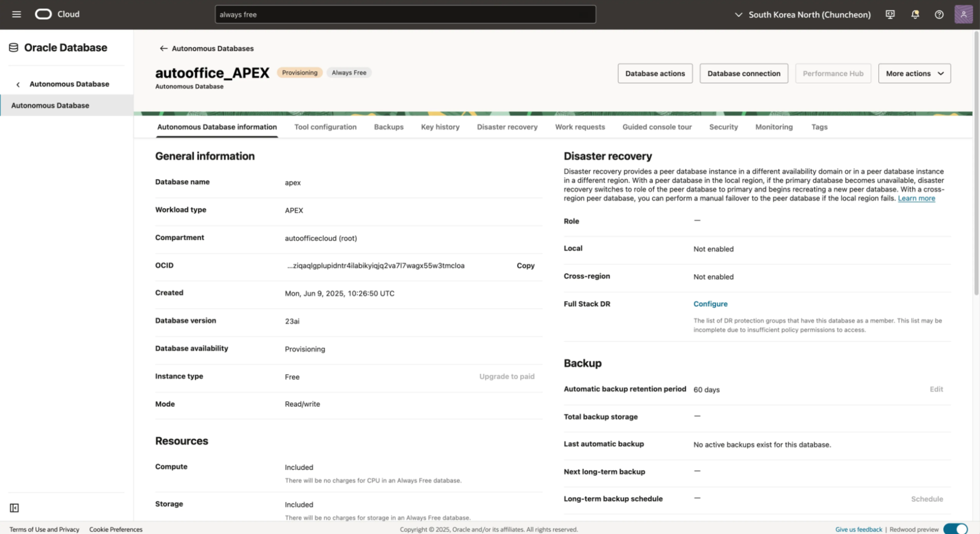This screenshot has height=534, width=980.
Task: Click the Cross-region Not enabled value
Action: [x=713, y=277]
